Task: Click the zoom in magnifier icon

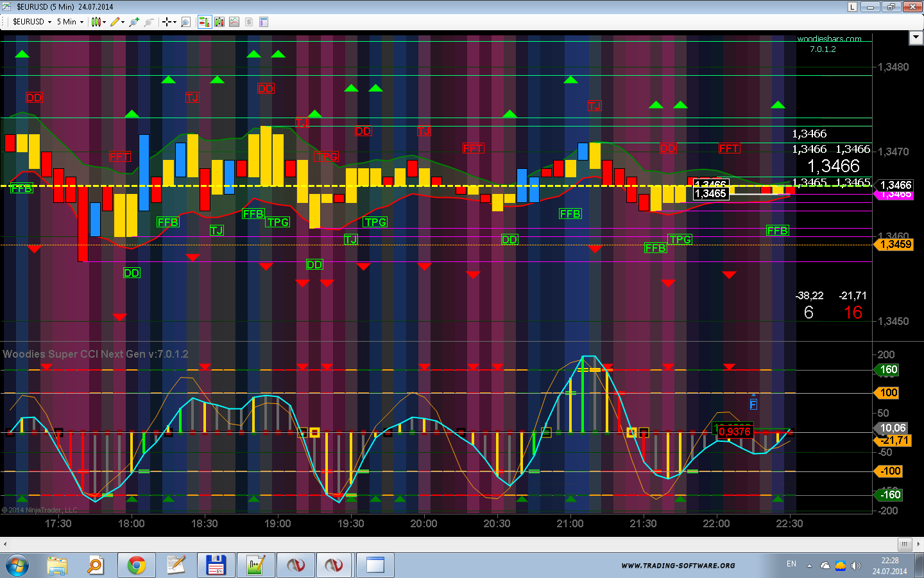Action: pyautogui.click(x=133, y=22)
